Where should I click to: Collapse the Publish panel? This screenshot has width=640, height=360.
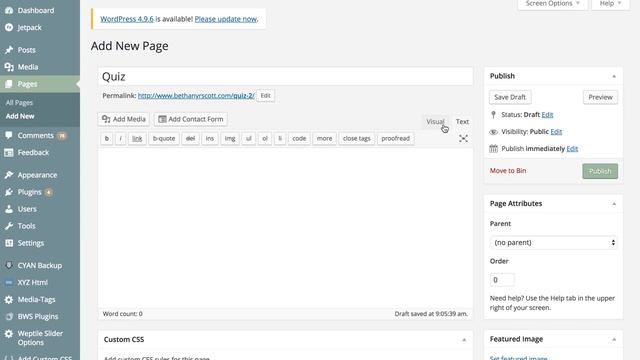[x=614, y=76]
